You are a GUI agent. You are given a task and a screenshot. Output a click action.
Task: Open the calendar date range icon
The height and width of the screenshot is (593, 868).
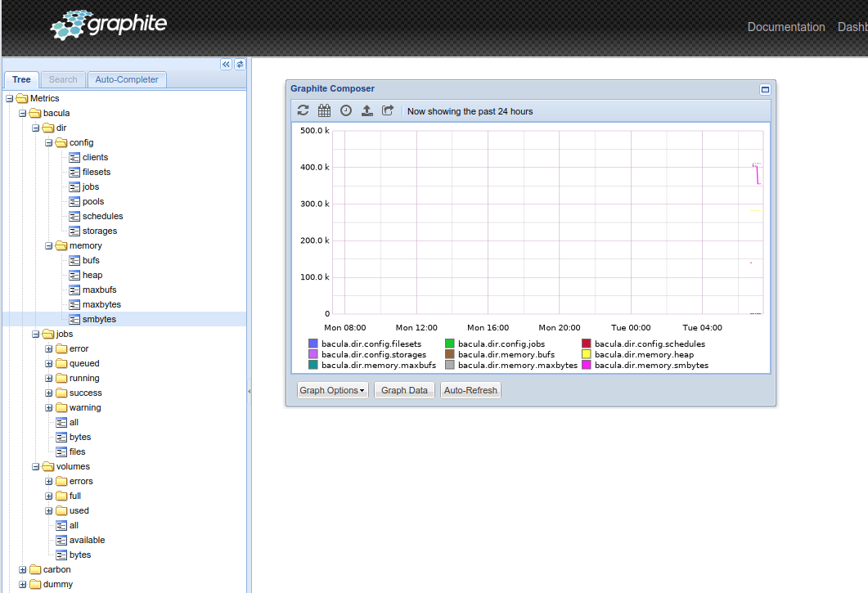(325, 110)
